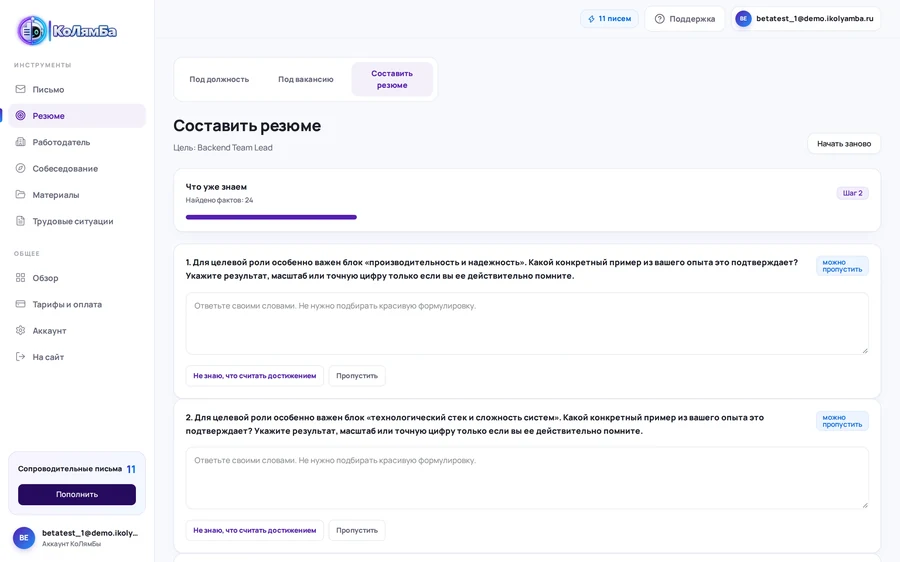This screenshot has height=562, width=900.
Task: Click the КоЛямБа logo
Action: click(67, 30)
